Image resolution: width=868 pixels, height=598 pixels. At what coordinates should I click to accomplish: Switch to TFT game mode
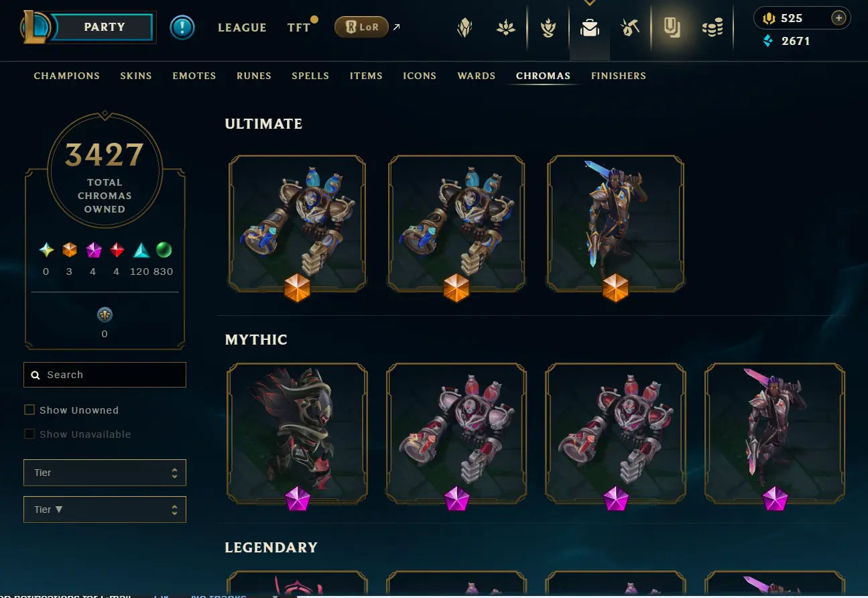tap(299, 27)
